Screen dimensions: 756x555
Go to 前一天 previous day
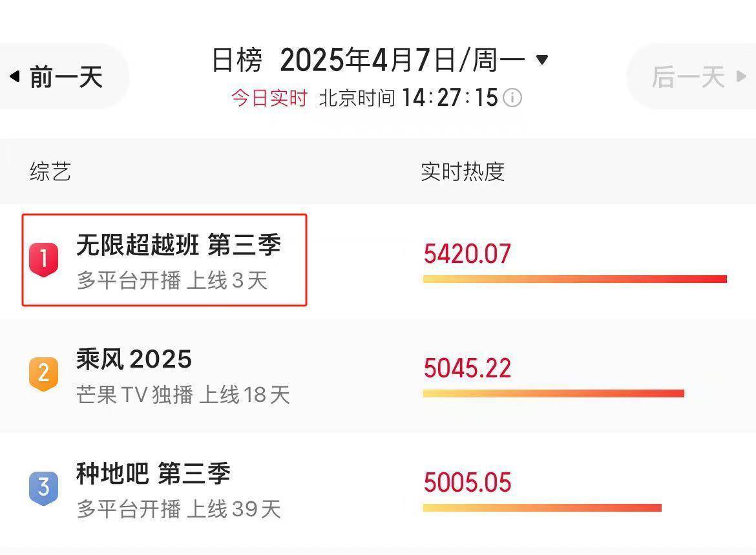pos(65,78)
